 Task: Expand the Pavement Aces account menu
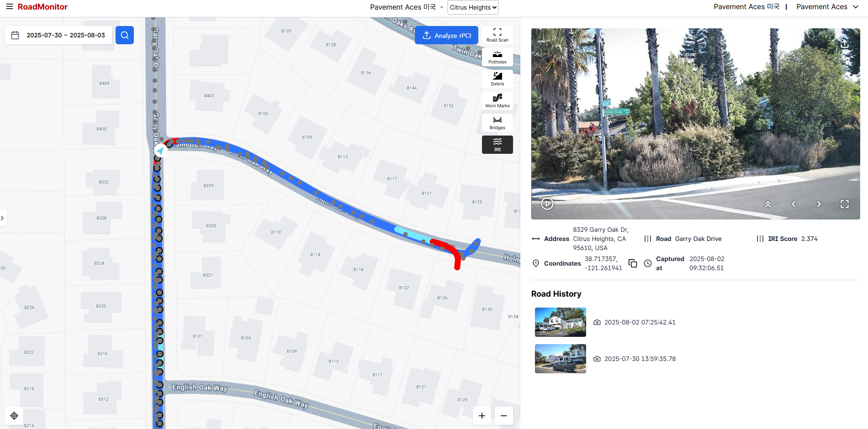827,7
